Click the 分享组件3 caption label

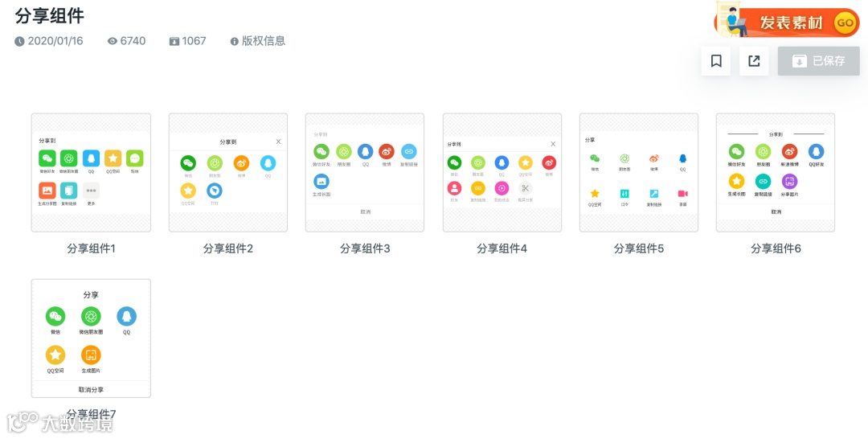pos(365,248)
